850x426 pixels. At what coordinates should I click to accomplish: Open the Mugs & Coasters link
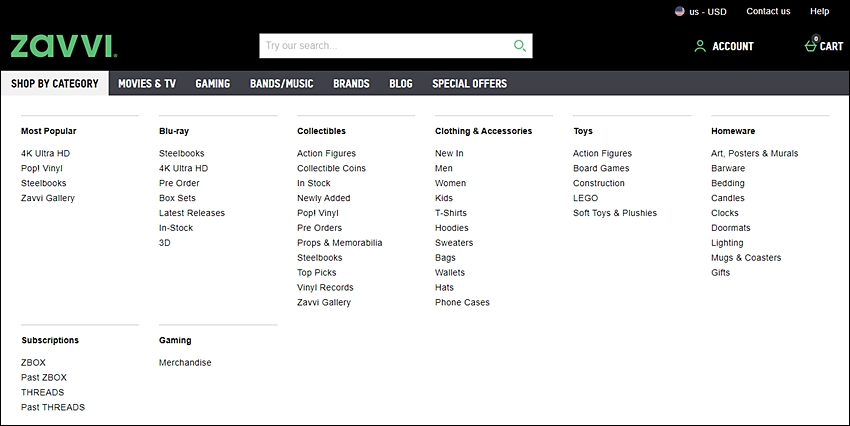point(746,258)
